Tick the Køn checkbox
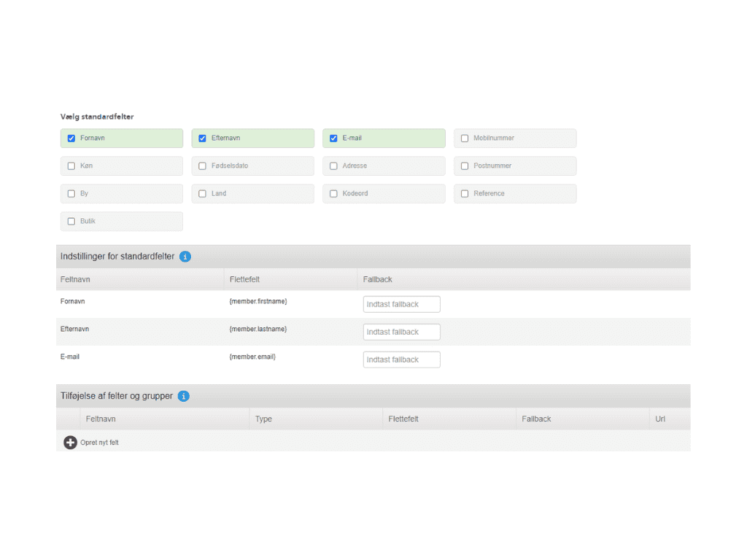This screenshot has width=747, height=560. click(71, 166)
